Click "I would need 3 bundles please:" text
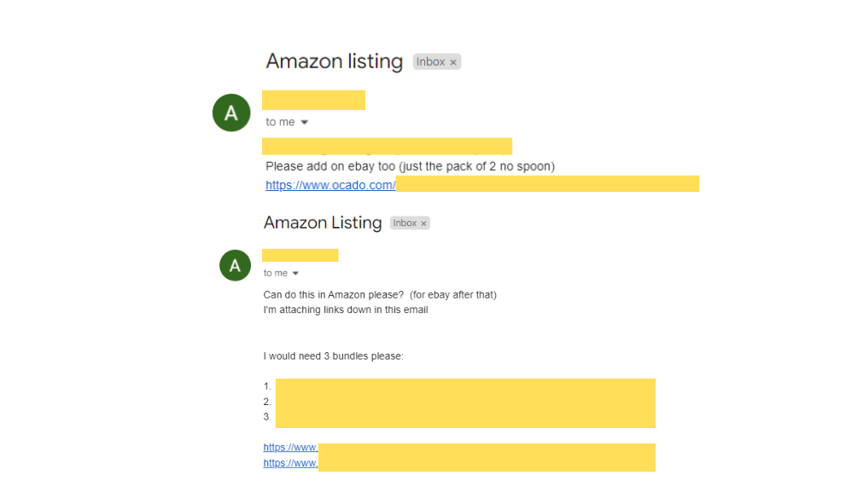 point(333,356)
